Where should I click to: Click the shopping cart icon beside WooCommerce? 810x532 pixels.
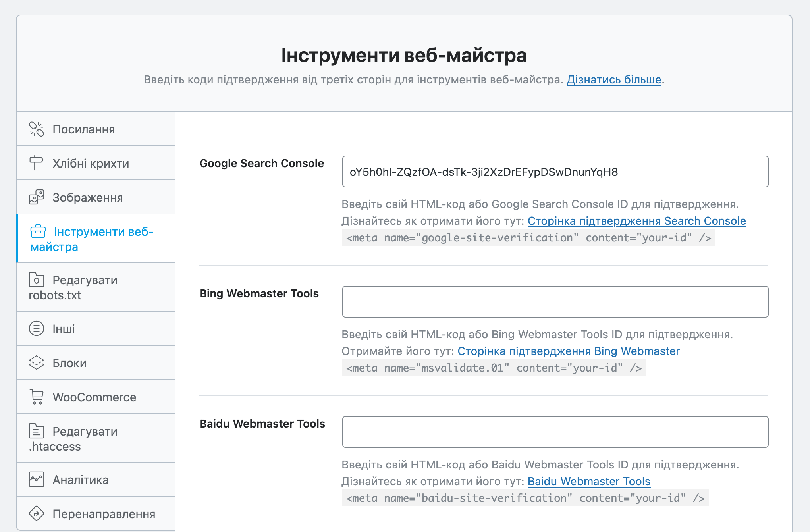pyautogui.click(x=37, y=397)
